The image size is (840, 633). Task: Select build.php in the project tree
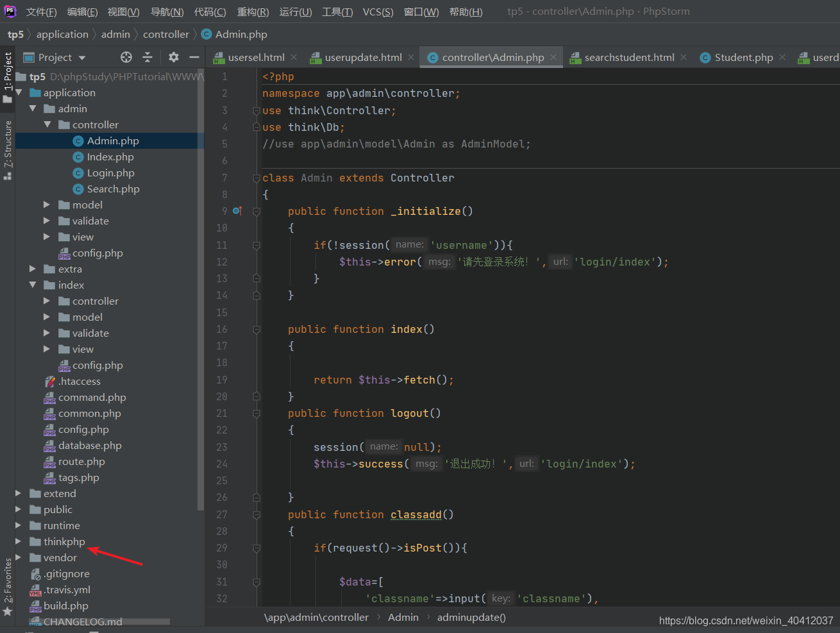point(66,605)
